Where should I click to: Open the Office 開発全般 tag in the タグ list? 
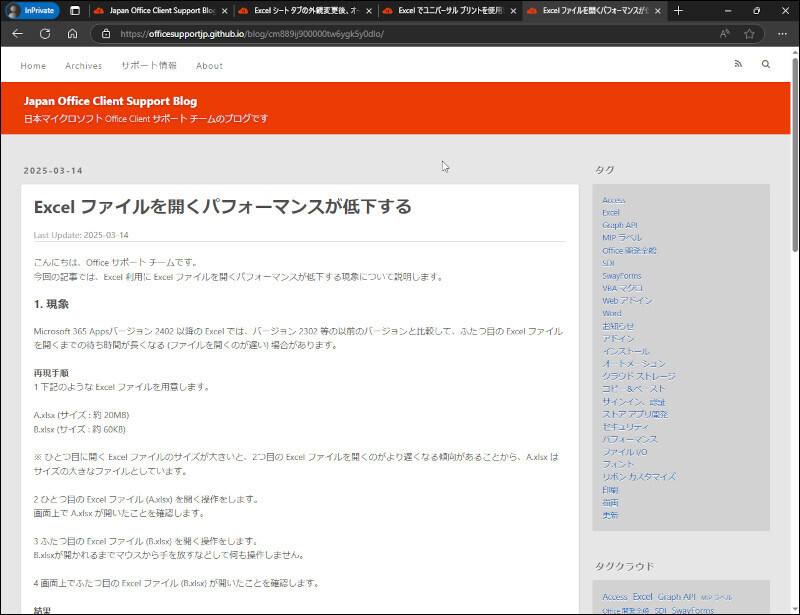(x=630, y=251)
